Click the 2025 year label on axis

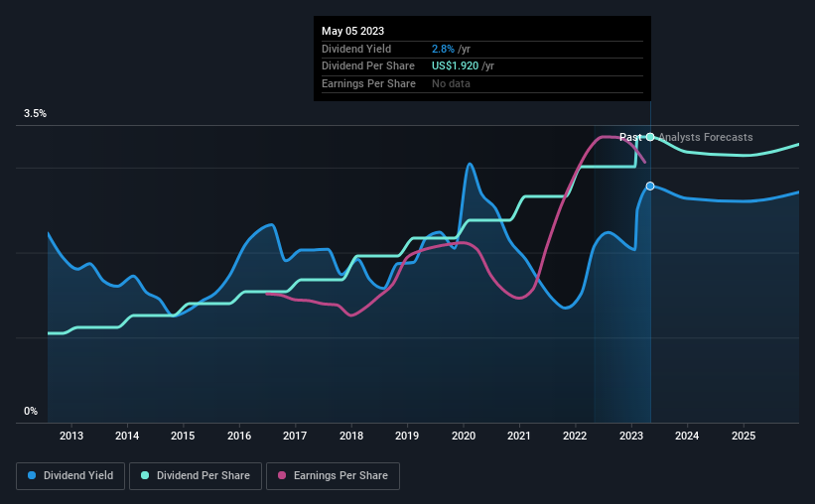(x=744, y=436)
